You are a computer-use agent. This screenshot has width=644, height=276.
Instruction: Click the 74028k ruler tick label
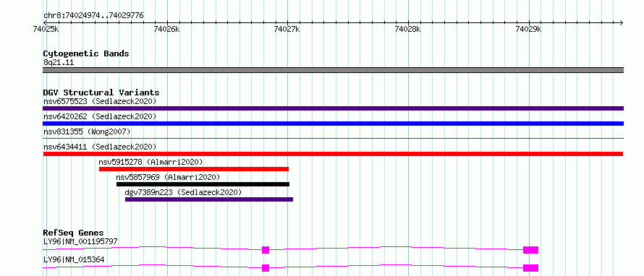pos(408,29)
